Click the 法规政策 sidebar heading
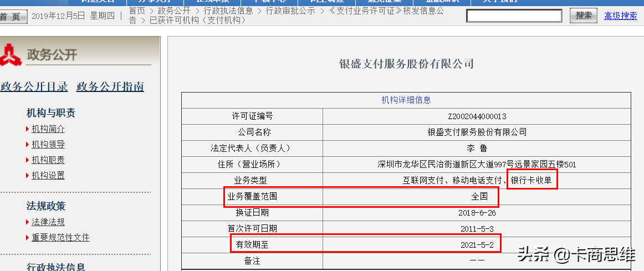This screenshot has height=271, width=644. 46,206
